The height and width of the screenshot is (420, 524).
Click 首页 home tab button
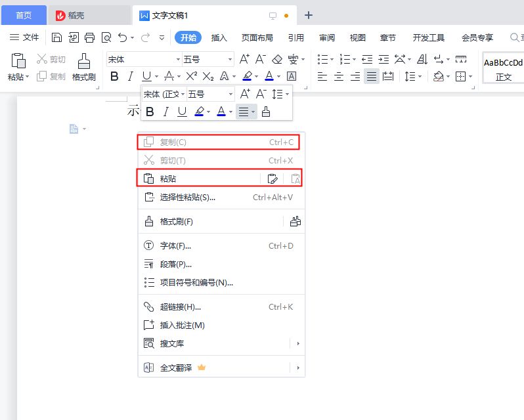[24, 15]
